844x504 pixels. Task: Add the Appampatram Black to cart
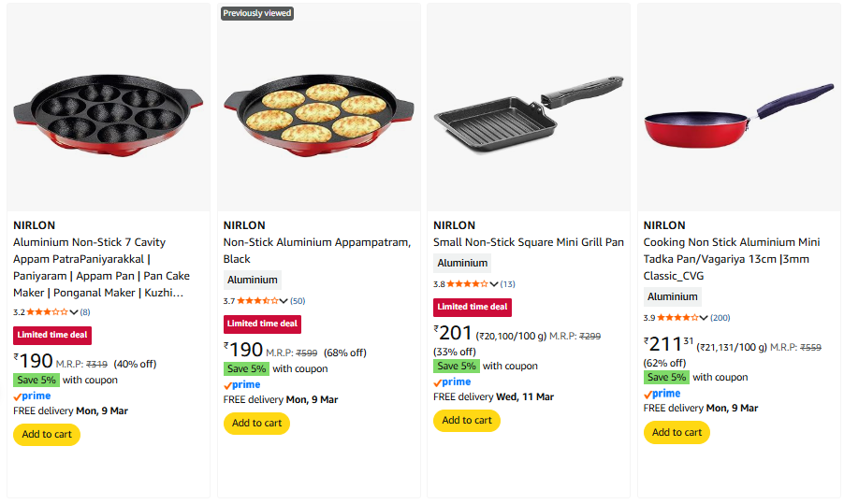[256, 424]
